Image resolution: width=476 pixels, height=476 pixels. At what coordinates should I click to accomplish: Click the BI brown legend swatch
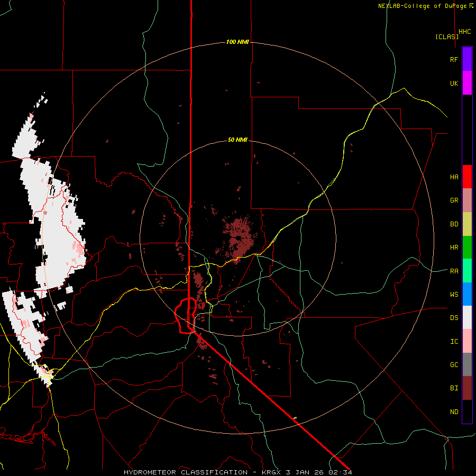[x=467, y=388]
